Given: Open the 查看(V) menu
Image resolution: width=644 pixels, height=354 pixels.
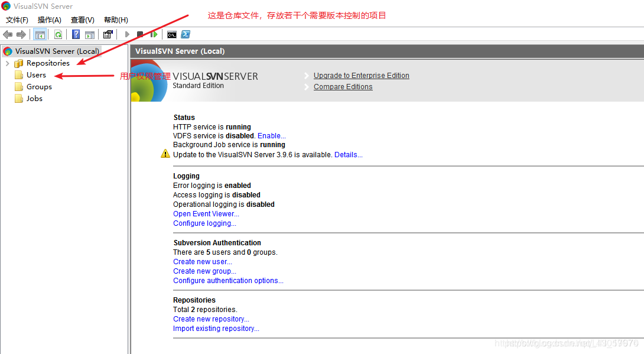Looking at the screenshot, I should click(x=83, y=20).
